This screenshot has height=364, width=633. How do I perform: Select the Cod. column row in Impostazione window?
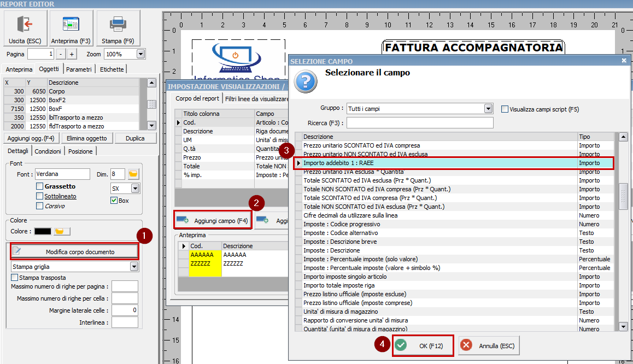232,122
